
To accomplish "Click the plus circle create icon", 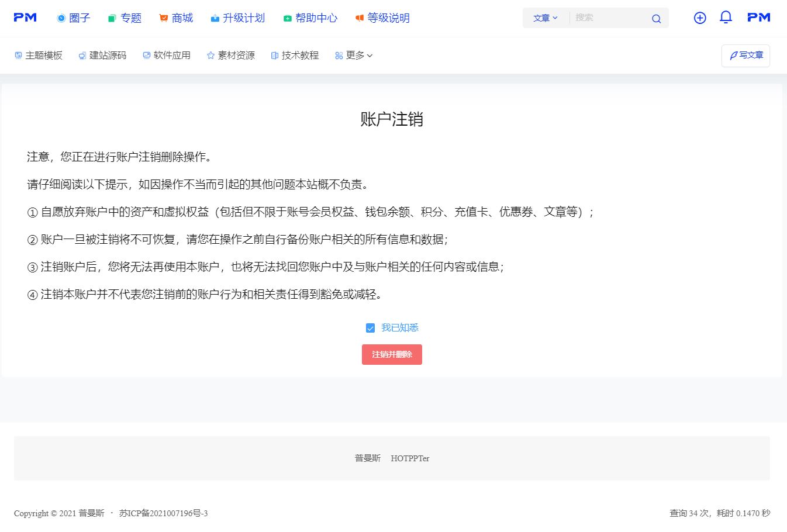I will (x=700, y=18).
